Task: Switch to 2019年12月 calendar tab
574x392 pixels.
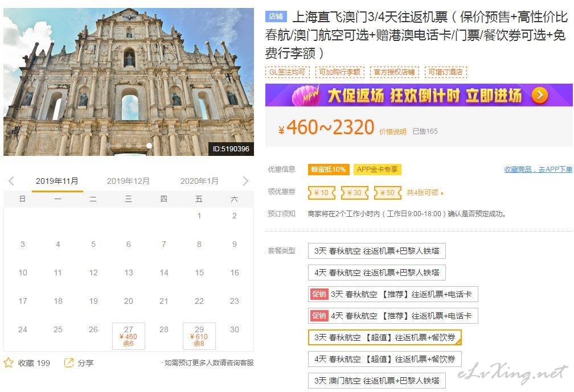Action: click(x=128, y=181)
